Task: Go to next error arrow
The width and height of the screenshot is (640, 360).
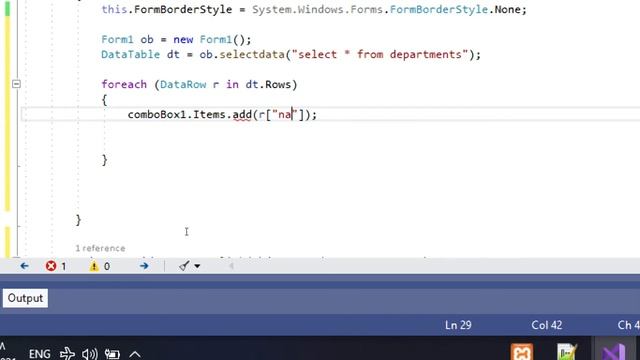Action: (x=144, y=266)
